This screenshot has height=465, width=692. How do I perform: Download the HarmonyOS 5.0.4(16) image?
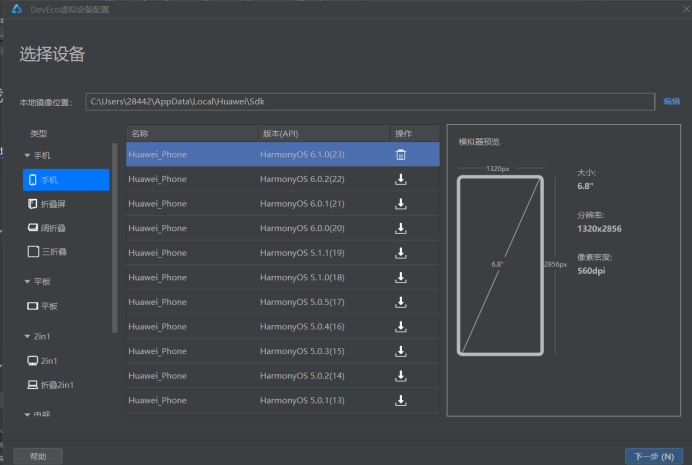pyautogui.click(x=401, y=327)
